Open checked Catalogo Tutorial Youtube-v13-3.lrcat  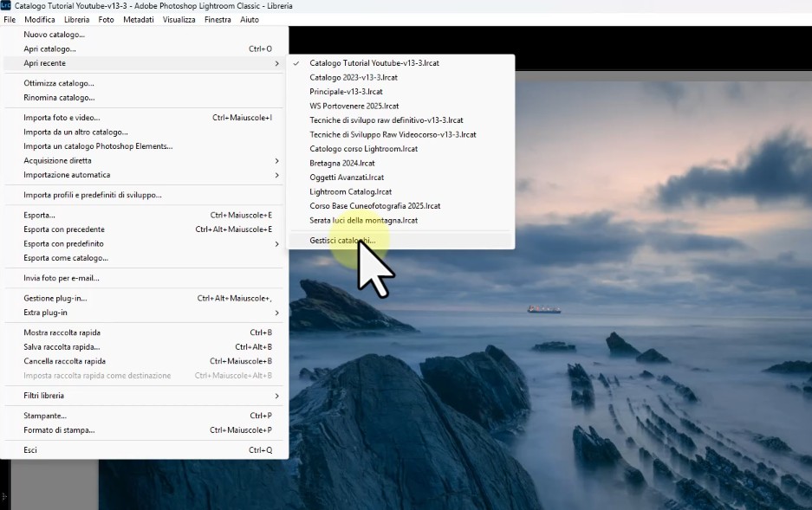(401, 63)
